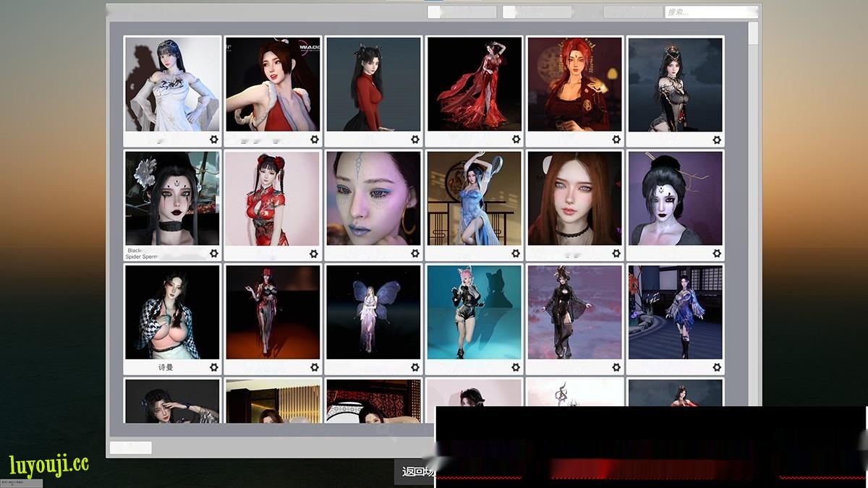Viewport: 868px width, 488px height.
Task: Select the butterfly-winged fairy thumbnail
Action: click(373, 312)
